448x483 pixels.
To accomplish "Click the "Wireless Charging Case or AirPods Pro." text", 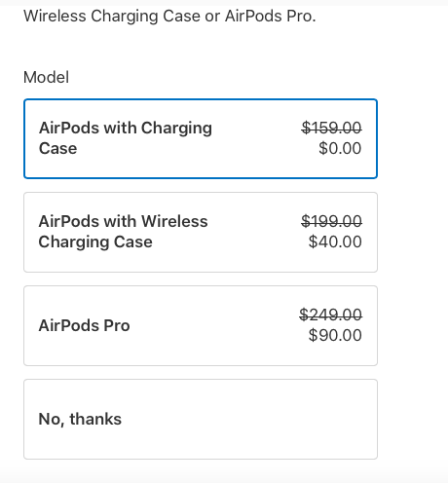I will tap(169, 17).
